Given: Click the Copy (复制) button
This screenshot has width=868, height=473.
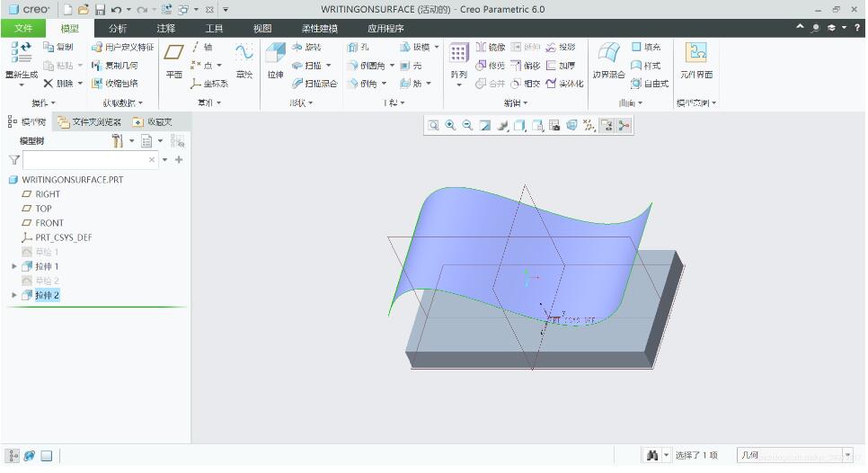Looking at the screenshot, I should [x=58, y=47].
